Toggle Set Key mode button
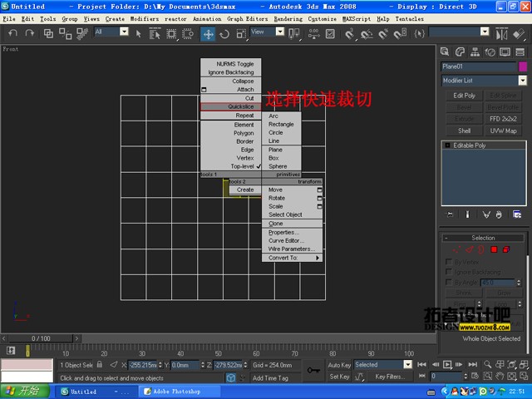 339,377
